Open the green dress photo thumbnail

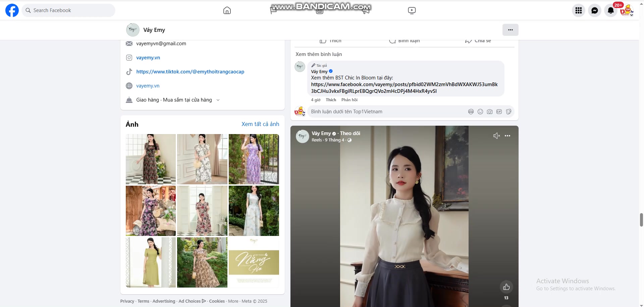click(151, 262)
